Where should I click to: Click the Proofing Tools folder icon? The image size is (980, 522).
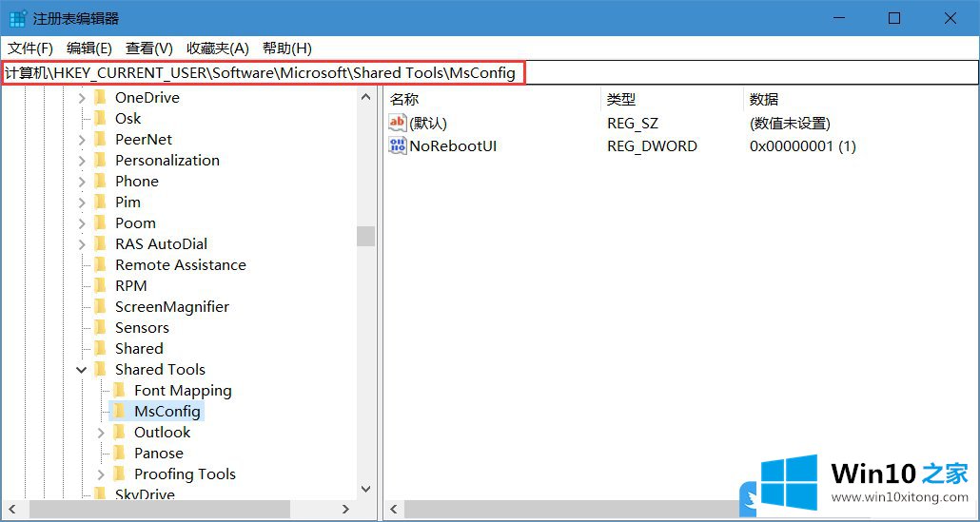tap(119, 474)
